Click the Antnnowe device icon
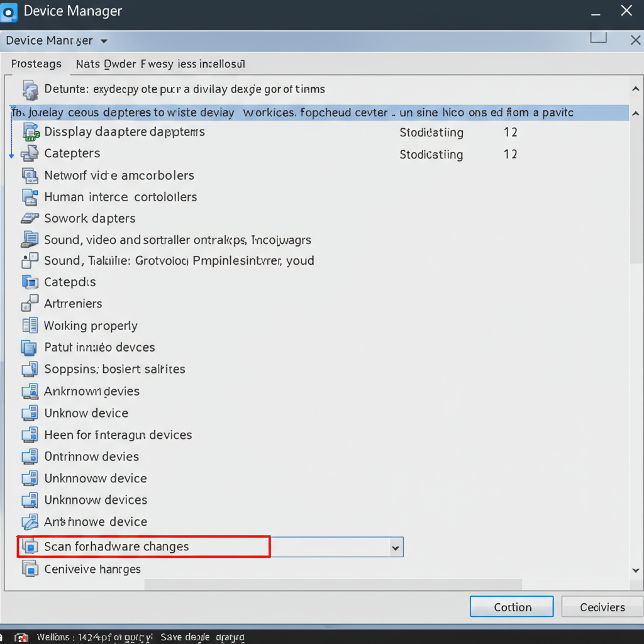 30,522
